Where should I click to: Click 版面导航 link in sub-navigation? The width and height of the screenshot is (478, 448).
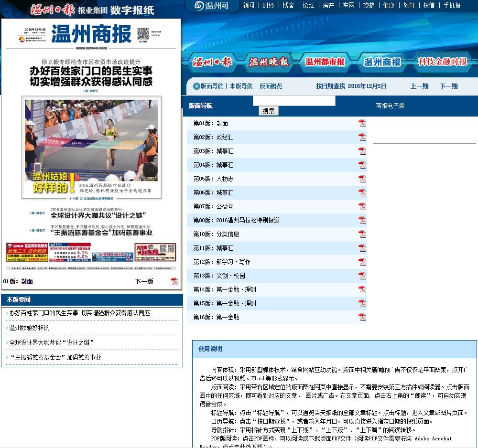[x=212, y=86]
